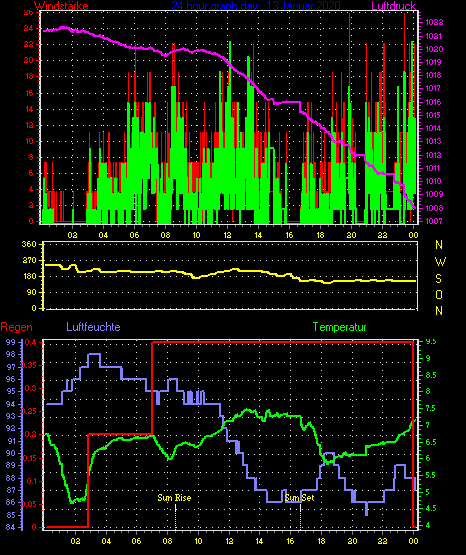Click the pressure value '1008'

pyautogui.click(x=434, y=208)
